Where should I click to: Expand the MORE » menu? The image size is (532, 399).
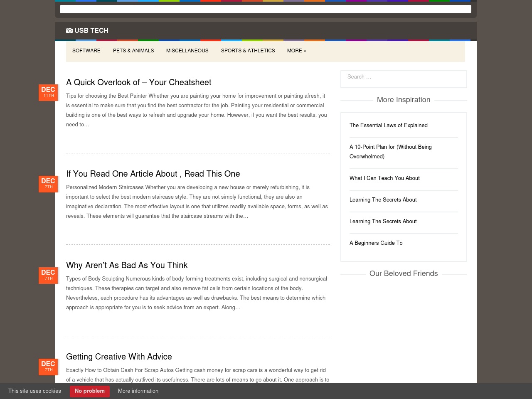coord(296,51)
